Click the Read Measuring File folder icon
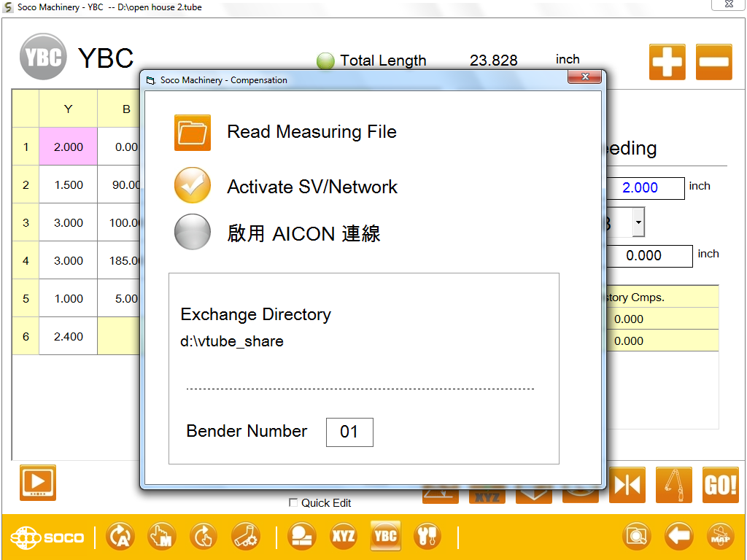This screenshot has width=747, height=560. point(193,133)
